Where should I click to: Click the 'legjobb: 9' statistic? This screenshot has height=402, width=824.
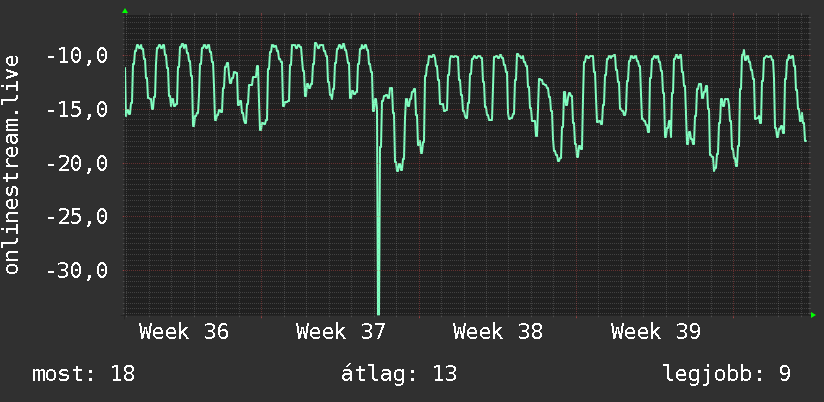(727, 375)
